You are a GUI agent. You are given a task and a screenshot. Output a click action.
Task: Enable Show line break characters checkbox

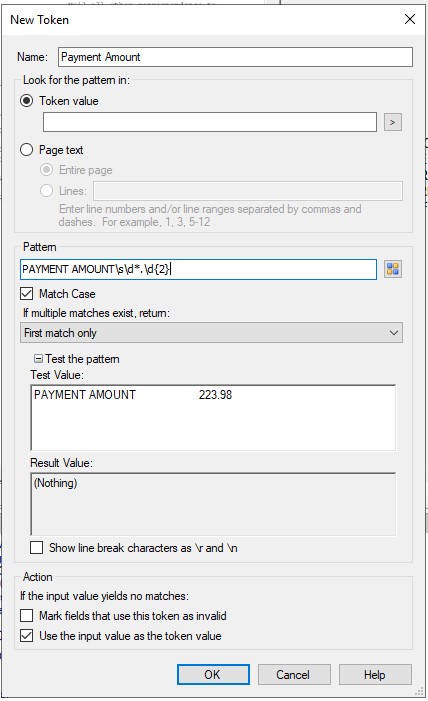(37, 548)
